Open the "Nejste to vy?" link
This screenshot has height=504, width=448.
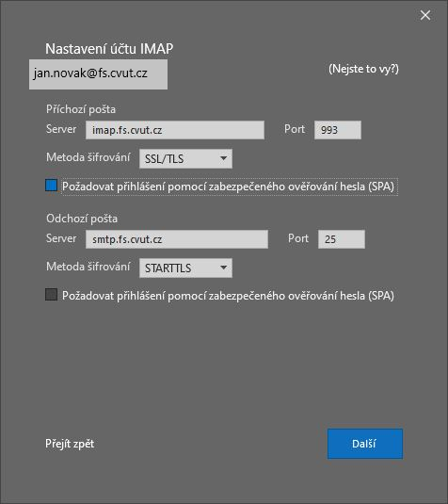363,69
